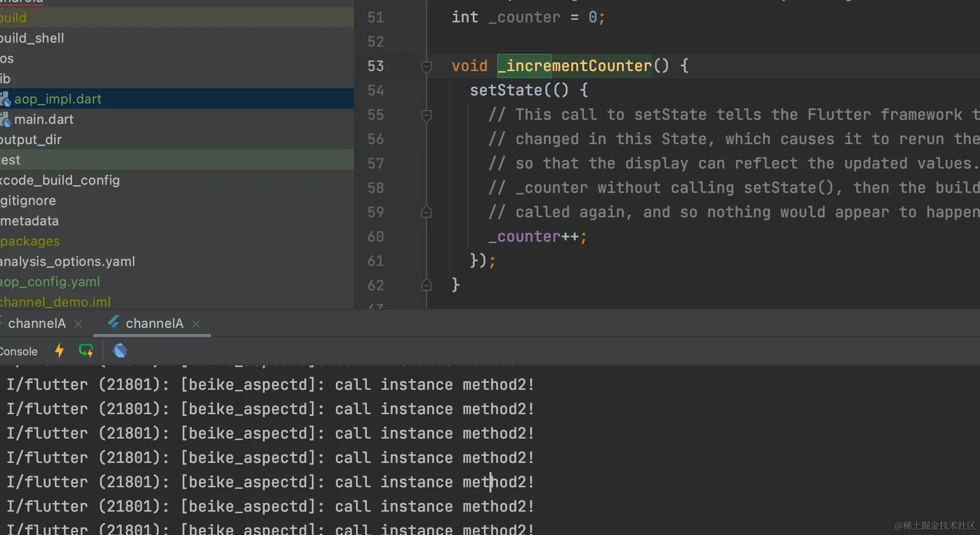Open channel_demo.iml in the tree
The image size is (980, 535).
tap(177, 302)
